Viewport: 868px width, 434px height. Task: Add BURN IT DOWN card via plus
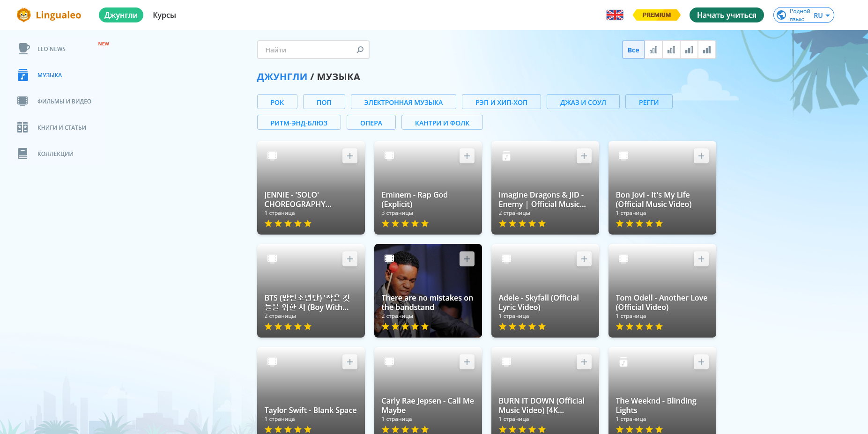click(584, 362)
